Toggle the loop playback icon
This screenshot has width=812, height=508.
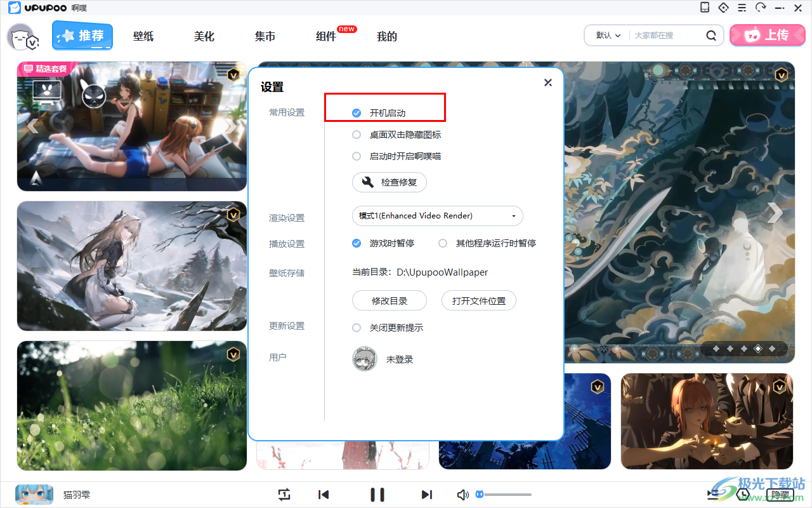284,495
